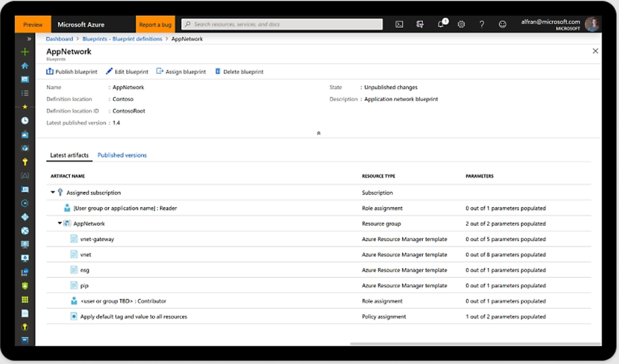Expand the left sidebar with double chevron
This screenshot has height=364, width=619.
pos(29,38)
